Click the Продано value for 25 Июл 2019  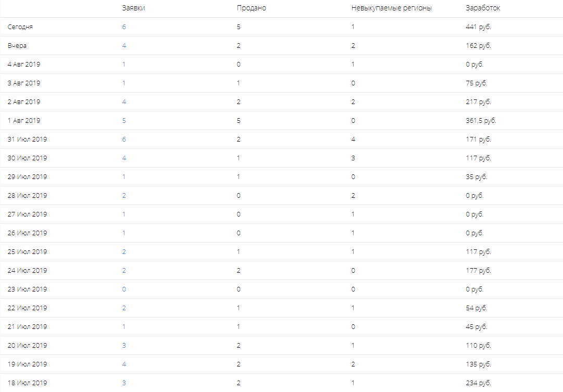click(239, 252)
